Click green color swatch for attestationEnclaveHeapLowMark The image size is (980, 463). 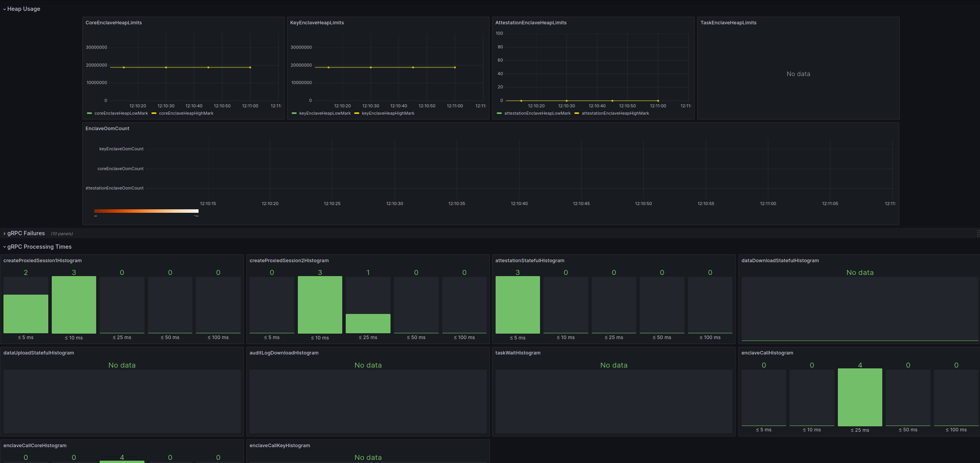click(x=499, y=114)
